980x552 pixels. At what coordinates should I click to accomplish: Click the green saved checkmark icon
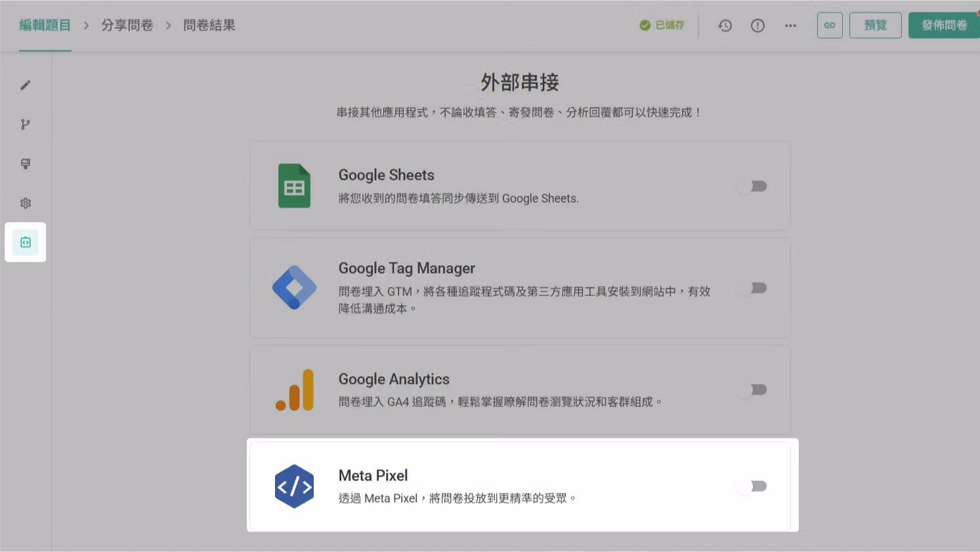tap(645, 25)
